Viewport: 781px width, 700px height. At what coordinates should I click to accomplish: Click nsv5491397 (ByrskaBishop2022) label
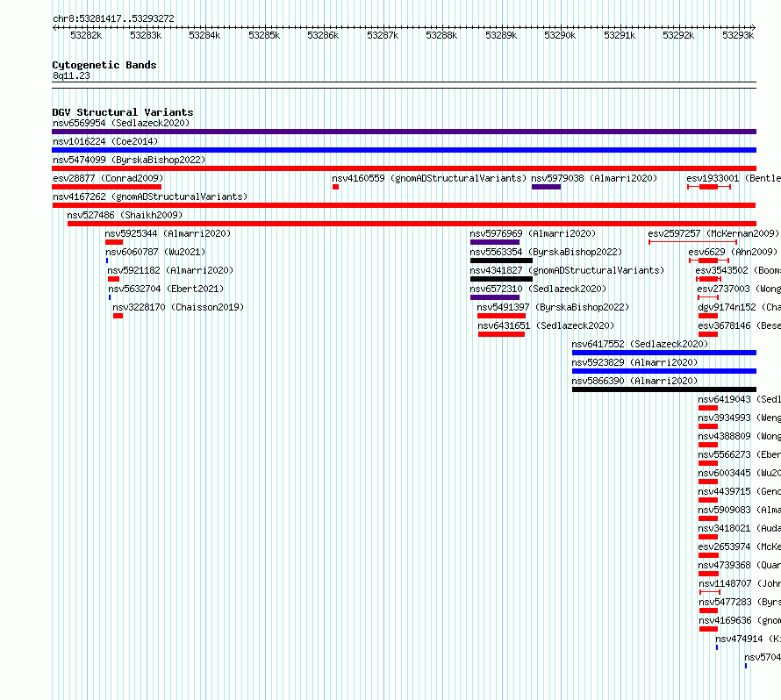(554, 307)
